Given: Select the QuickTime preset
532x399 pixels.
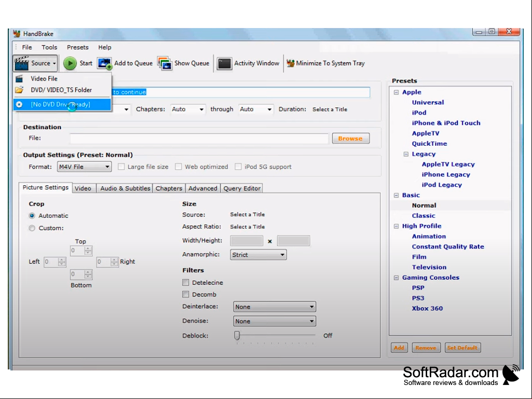Looking at the screenshot, I should pos(430,144).
